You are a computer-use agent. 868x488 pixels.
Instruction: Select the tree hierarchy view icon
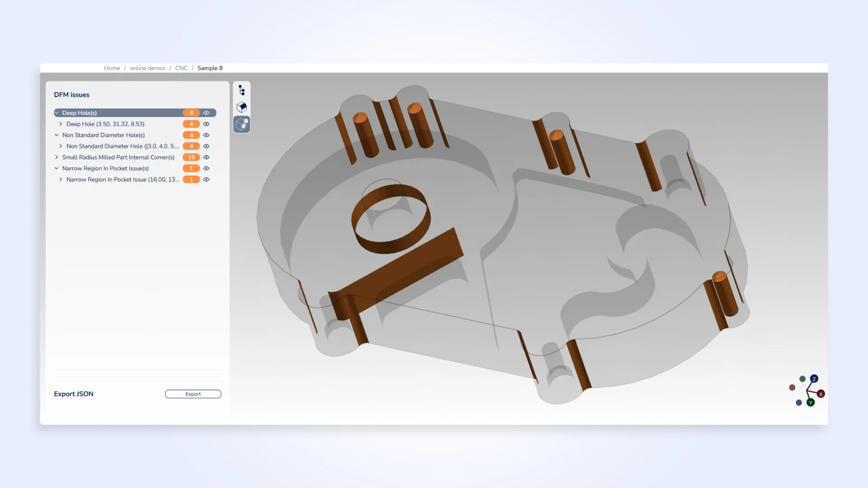241,90
